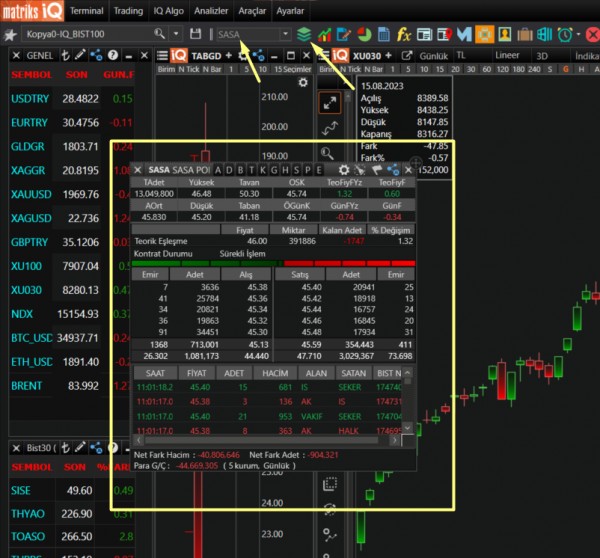The image size is (600, 558).
Task: Select the 120 minute period button
Action: [x=502, y=69]
